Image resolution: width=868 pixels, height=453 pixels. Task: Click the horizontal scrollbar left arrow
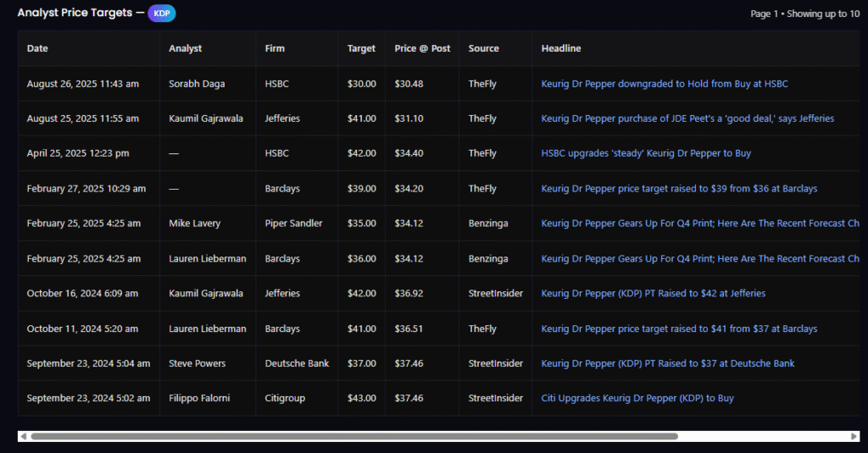tap(23, 436)
